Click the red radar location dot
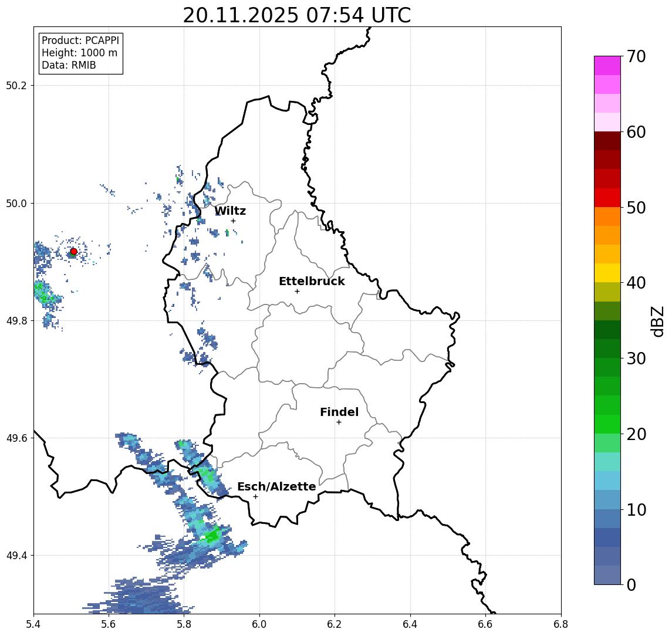 pyautogui.click(x=74, y=252)
